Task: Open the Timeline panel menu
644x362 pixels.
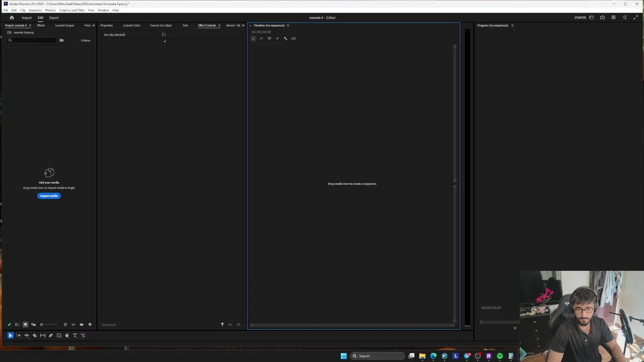Action: click(x=288, y=25)
